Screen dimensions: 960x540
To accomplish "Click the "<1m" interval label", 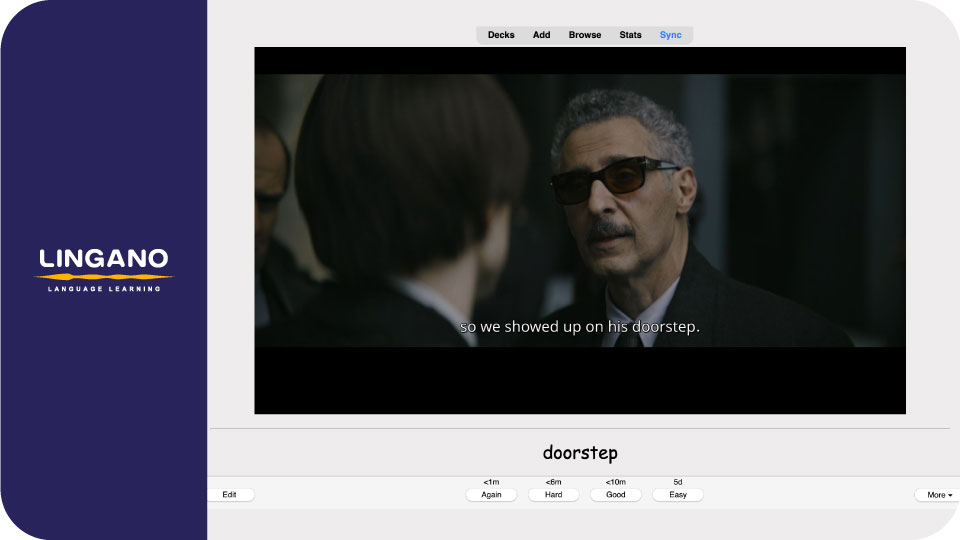I will [x=491, y=482].
